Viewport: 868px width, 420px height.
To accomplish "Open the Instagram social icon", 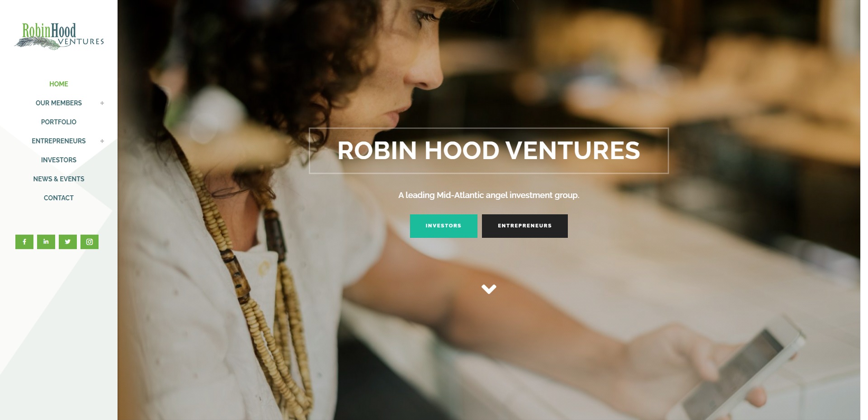I will [x=90, y=242].
